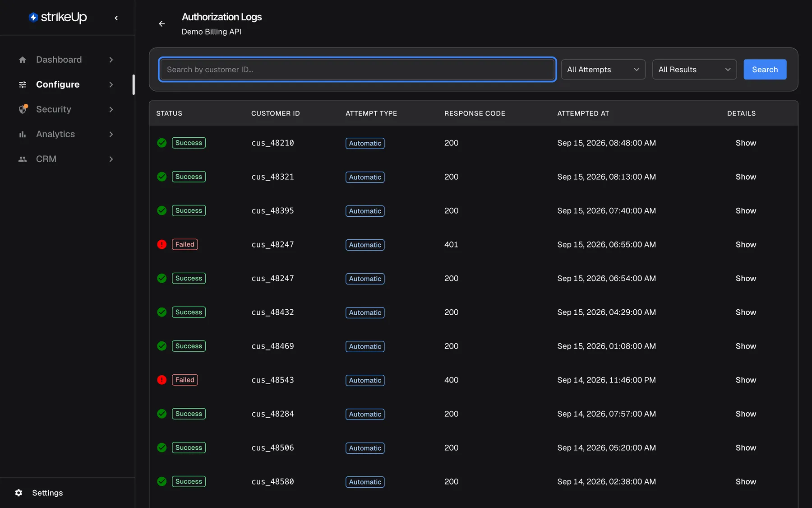Viewport: 812px width, 508px height.
Task: Click the Response Code column header
Action: [x=475, y=113]
